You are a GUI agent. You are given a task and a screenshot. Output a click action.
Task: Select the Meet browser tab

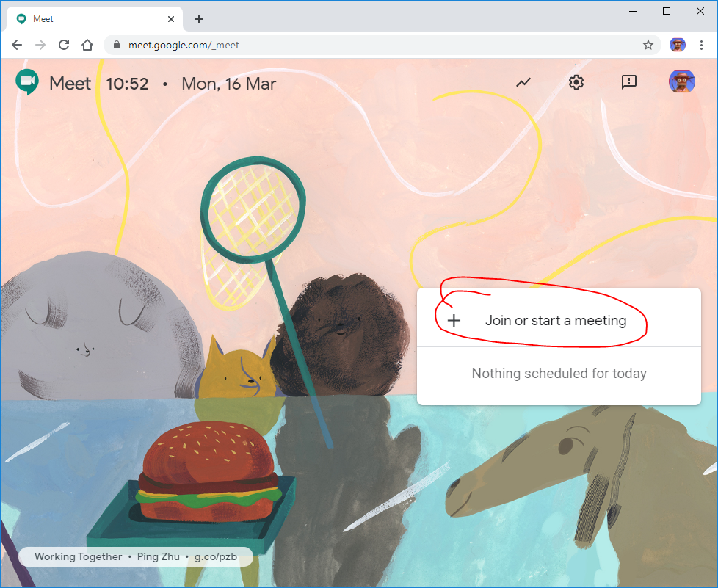(x=88, y=19)
